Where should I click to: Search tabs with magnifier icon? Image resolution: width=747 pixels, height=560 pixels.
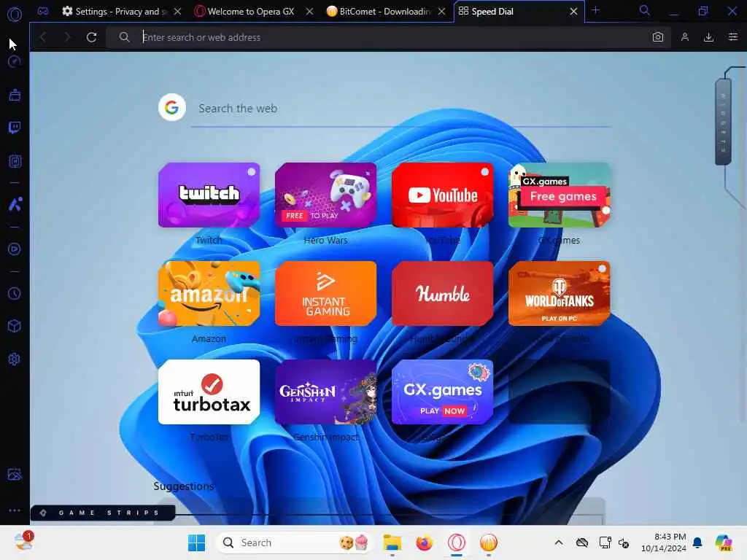644,10
